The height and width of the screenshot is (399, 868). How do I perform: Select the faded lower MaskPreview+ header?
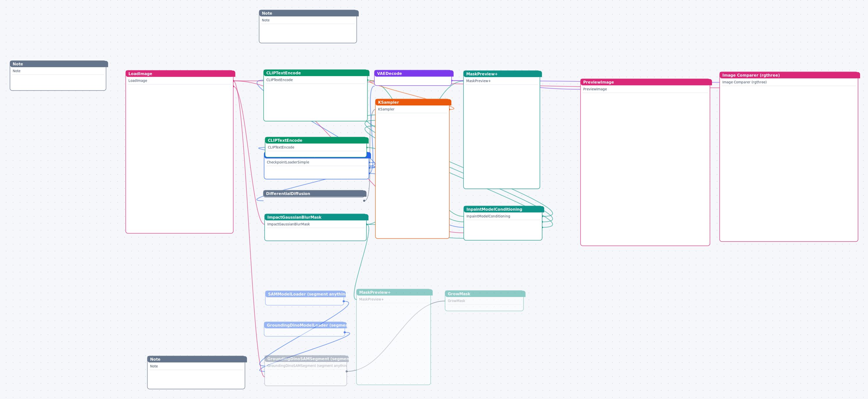[x=394, y=292]
